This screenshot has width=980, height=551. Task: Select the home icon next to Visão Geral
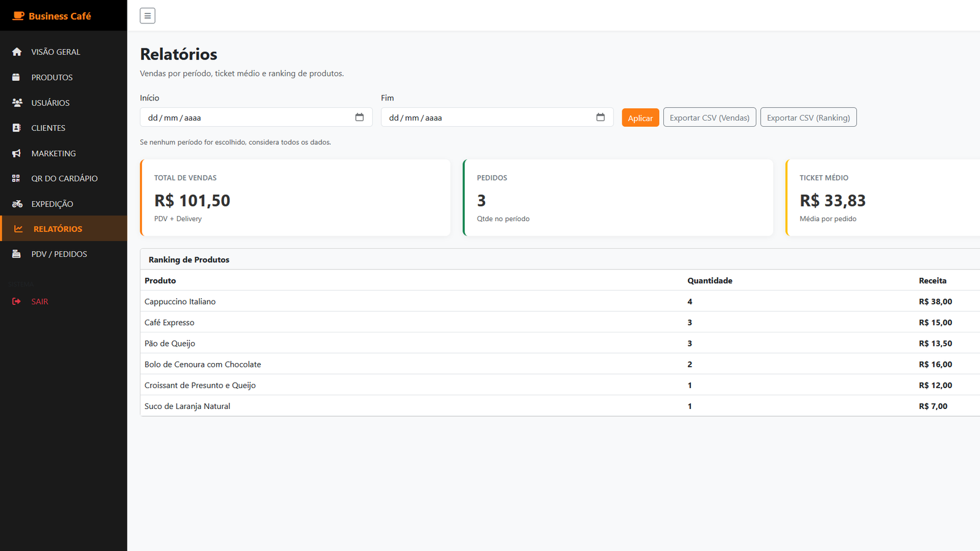(17, 51)
